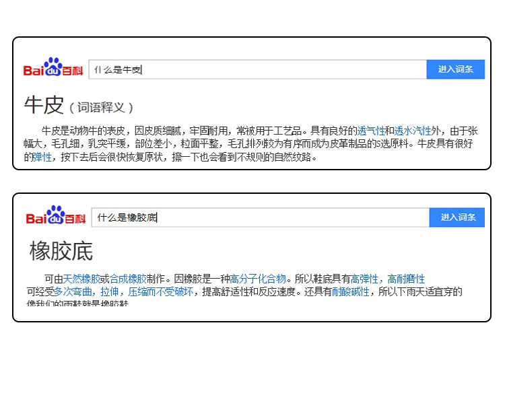The image size is (505, 420).
Task: Follow the 压缩而不受破坏 link
Action: click(x=160, y=291)
